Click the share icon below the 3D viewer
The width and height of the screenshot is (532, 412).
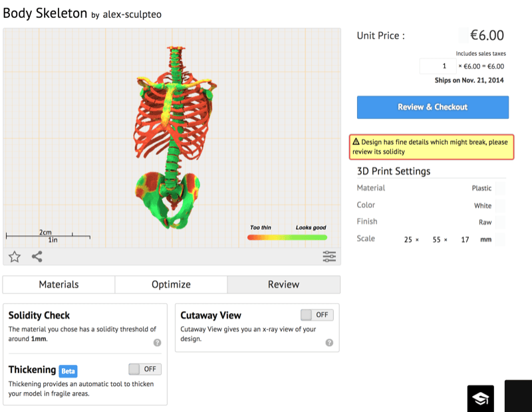pos(37,257)
